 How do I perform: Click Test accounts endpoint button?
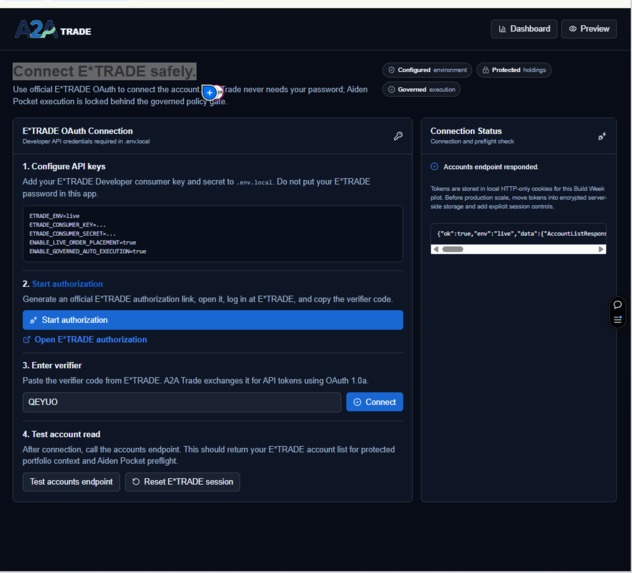(71, 482)
